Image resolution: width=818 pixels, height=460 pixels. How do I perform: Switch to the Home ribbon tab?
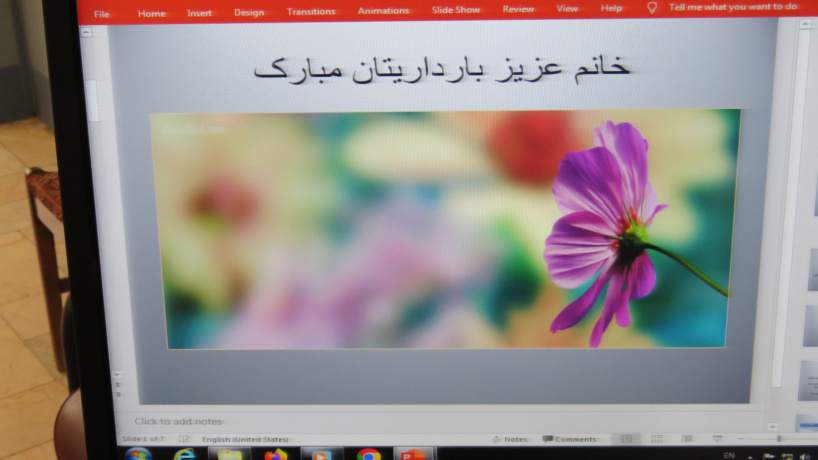pos(151,14)
